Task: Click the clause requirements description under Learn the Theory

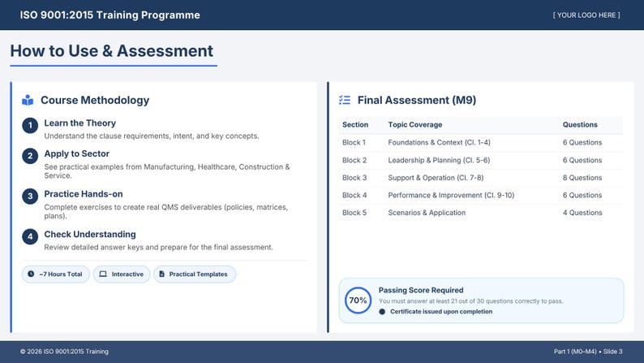Action: tap(152, 136)
